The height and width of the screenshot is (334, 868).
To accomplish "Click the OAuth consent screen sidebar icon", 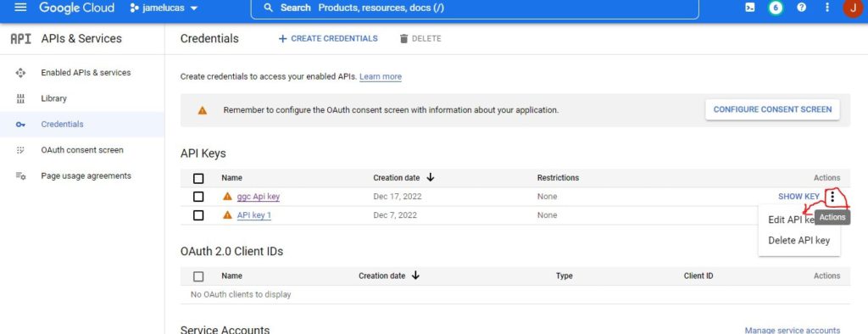I will pyautogui.click(x=20, y=150).
